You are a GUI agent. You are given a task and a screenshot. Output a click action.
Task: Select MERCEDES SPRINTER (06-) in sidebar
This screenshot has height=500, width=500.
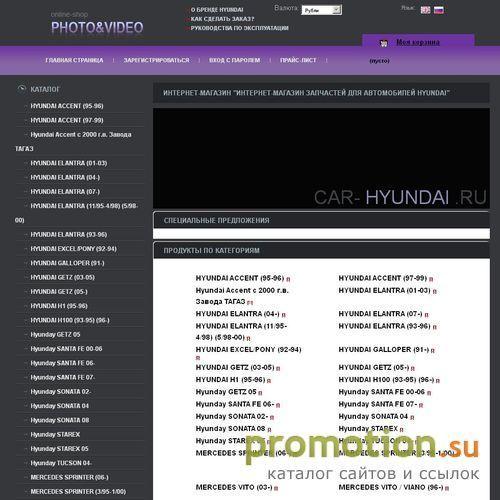coord(69,478)
